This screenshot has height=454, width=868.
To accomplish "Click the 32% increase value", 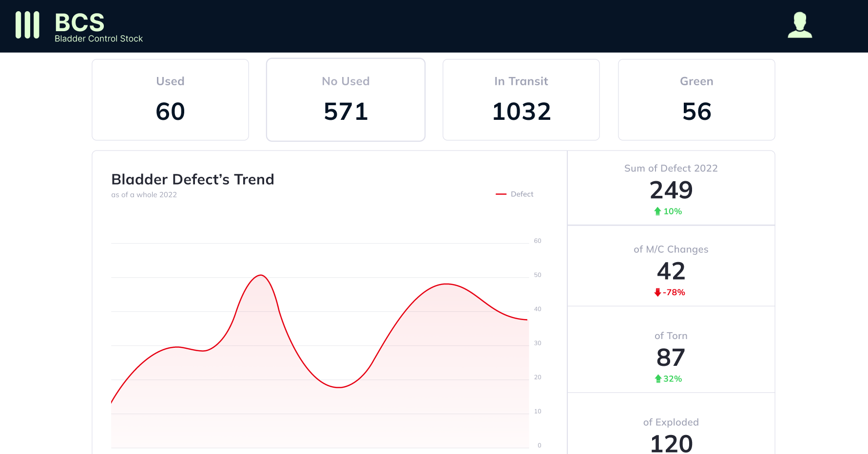I will [x=673, y=378].
